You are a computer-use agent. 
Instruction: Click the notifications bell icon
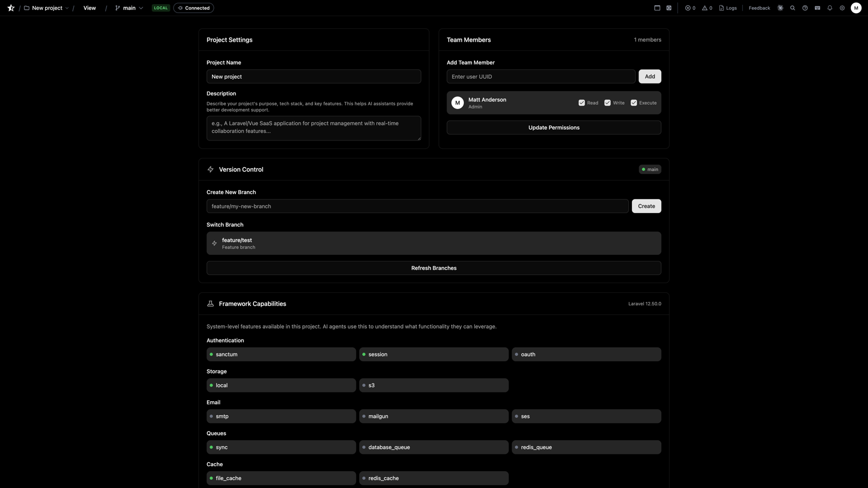pos(829,8)
